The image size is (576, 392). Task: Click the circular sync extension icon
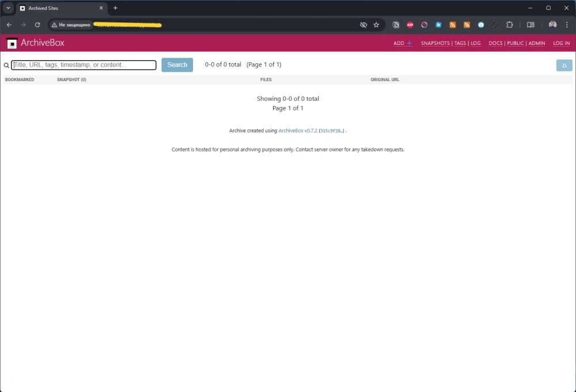click(495, 25)
